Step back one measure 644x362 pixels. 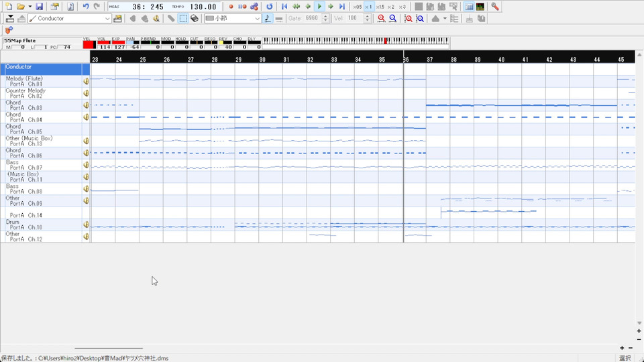(x=308, y=7)
